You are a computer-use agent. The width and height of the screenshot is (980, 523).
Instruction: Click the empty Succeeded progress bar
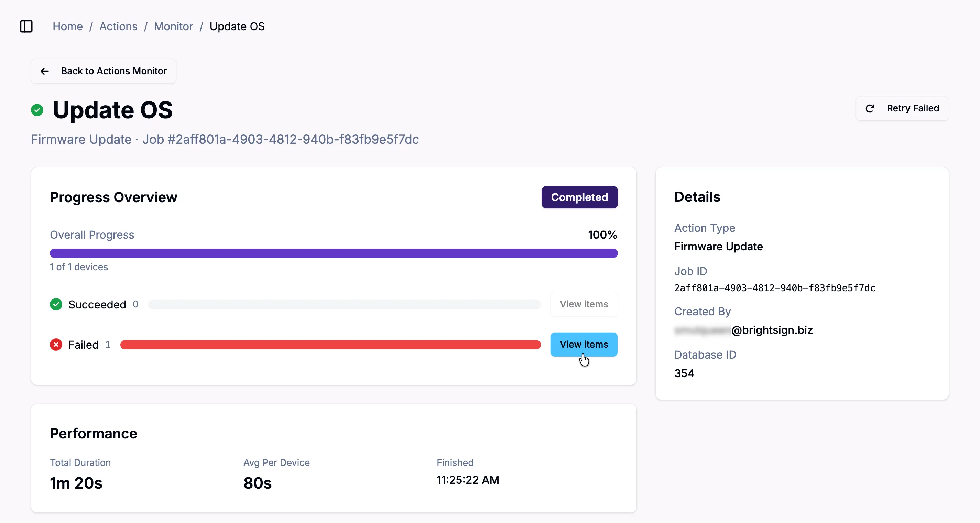point(344,304)
